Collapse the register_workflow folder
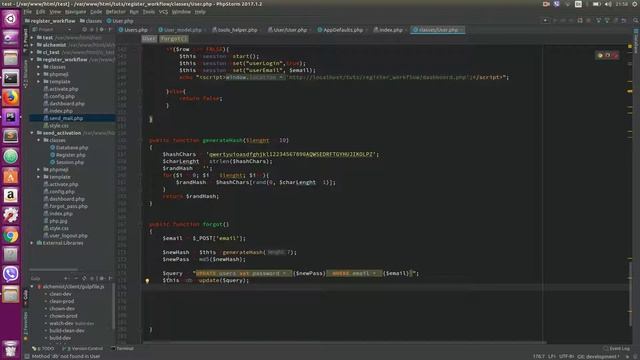Viewport: 640px width, 360px height. coord(32,60)
